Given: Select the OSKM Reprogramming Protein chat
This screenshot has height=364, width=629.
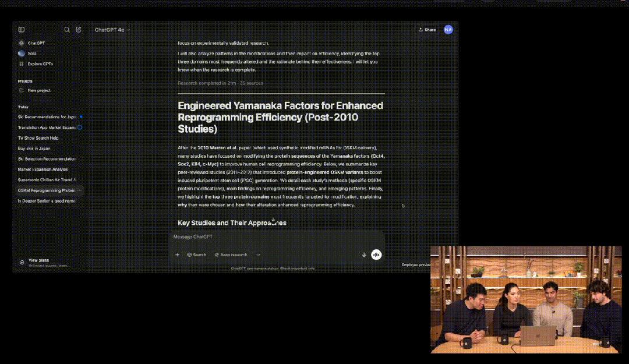Looking at the screenshot, I should pos(46,190).
